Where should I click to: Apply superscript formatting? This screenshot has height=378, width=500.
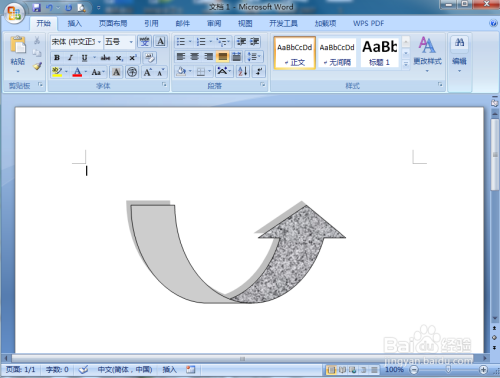(133, 58)
